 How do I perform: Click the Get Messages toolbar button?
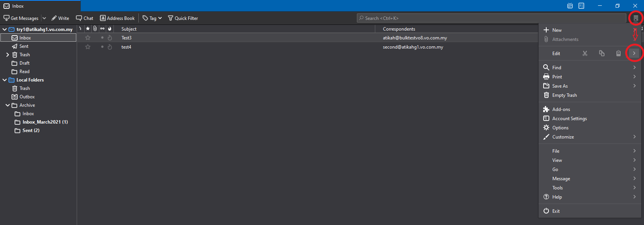[x=21, y=18]
